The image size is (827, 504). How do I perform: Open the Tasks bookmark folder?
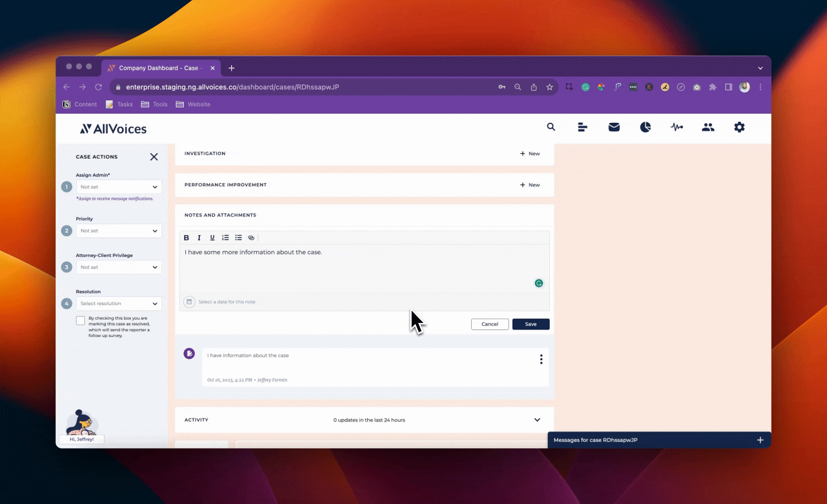click(x=119, y=104)
